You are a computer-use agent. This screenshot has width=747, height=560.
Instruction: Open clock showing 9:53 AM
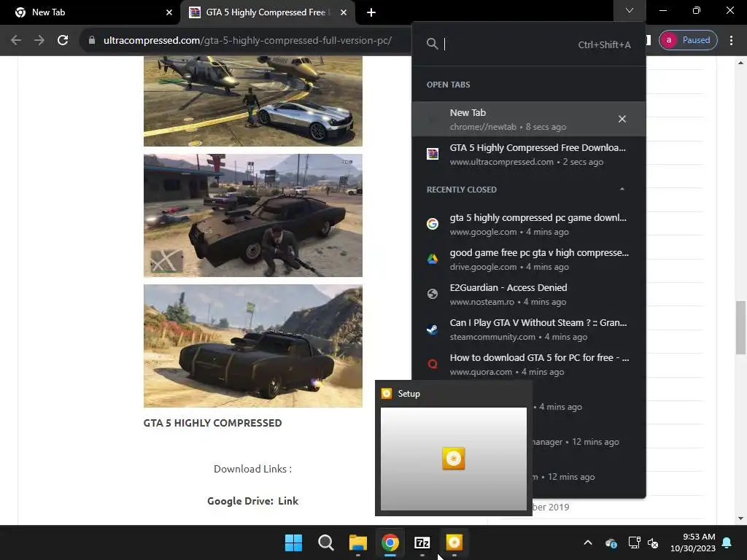[x=693, y=542]
